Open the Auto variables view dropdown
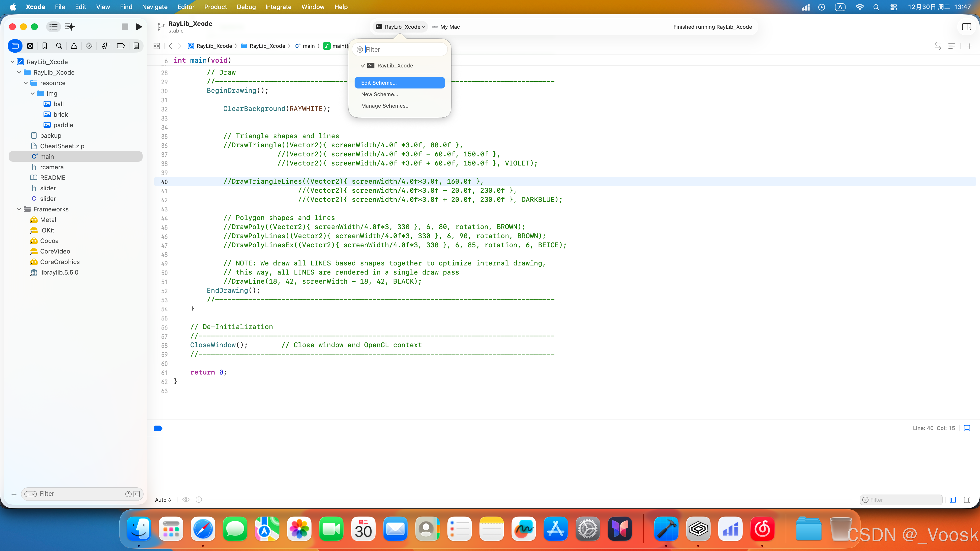 [x=163, y=500]
